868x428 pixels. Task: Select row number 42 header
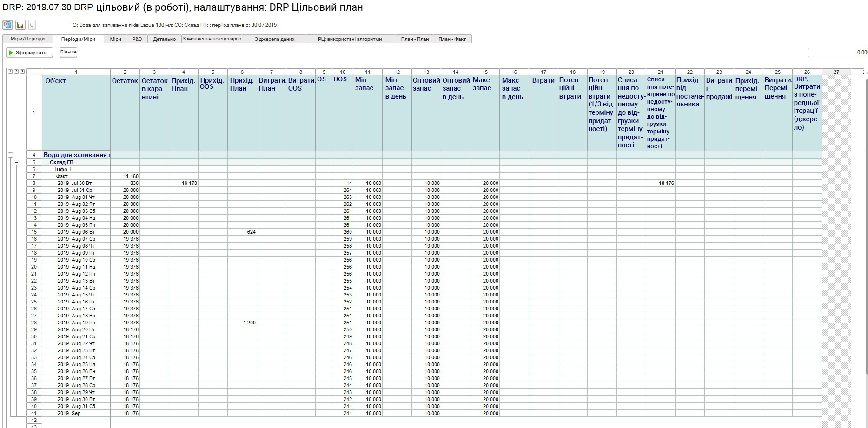[34, 420]
